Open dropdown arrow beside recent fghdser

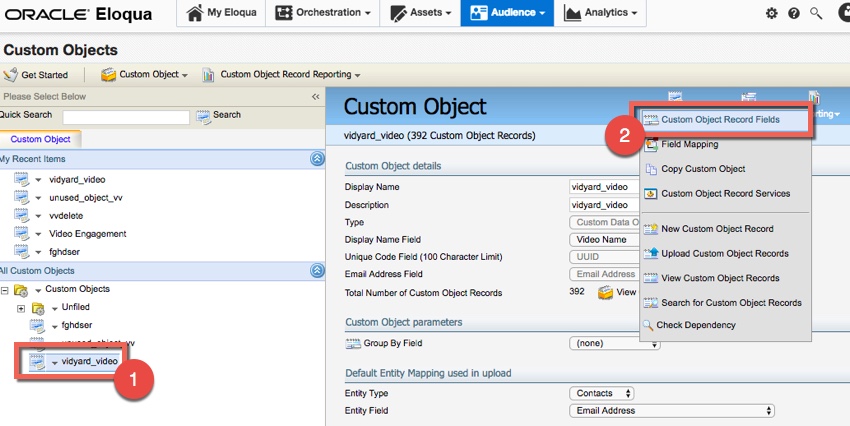38,252
